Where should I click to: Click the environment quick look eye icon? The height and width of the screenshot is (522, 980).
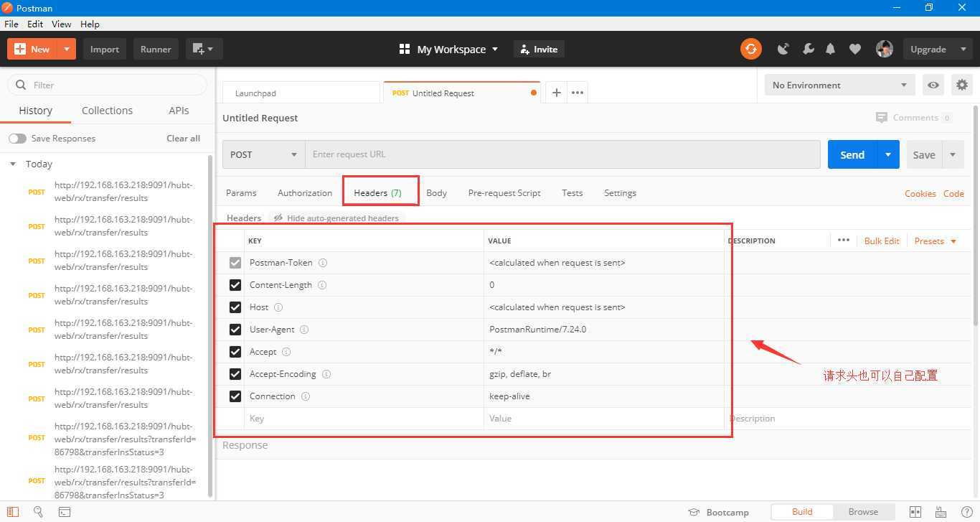[933, 85]
